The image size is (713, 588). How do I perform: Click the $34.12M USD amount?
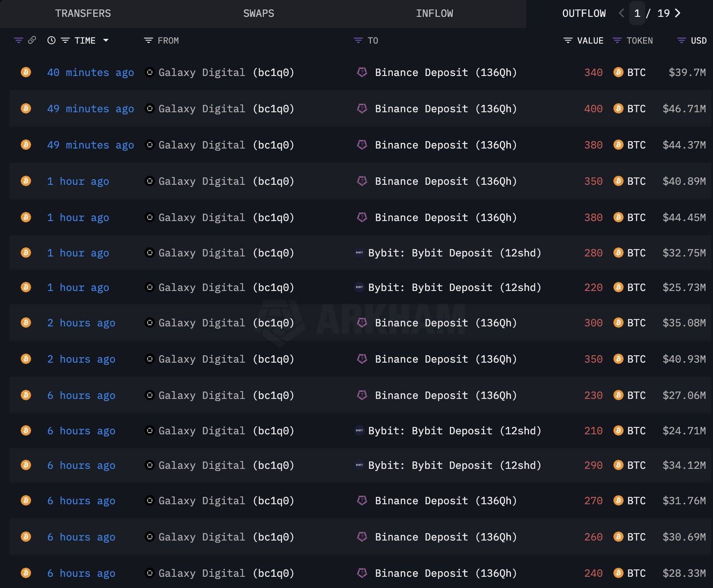coord(684,465)
